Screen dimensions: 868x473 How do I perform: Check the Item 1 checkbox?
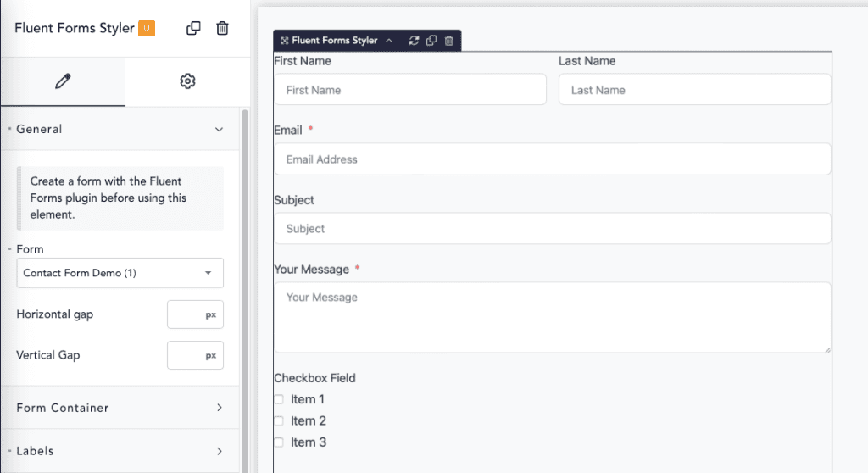tap(279, 399)
